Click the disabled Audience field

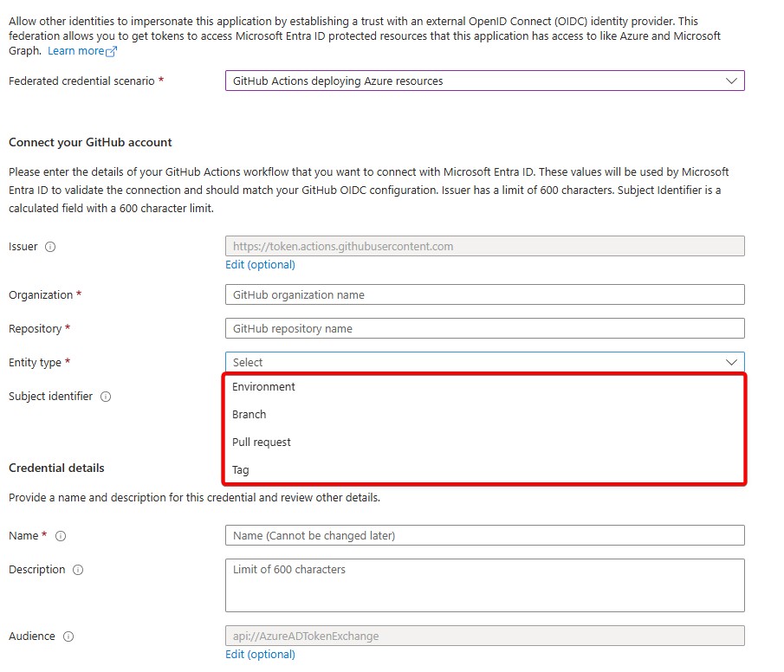485,636
